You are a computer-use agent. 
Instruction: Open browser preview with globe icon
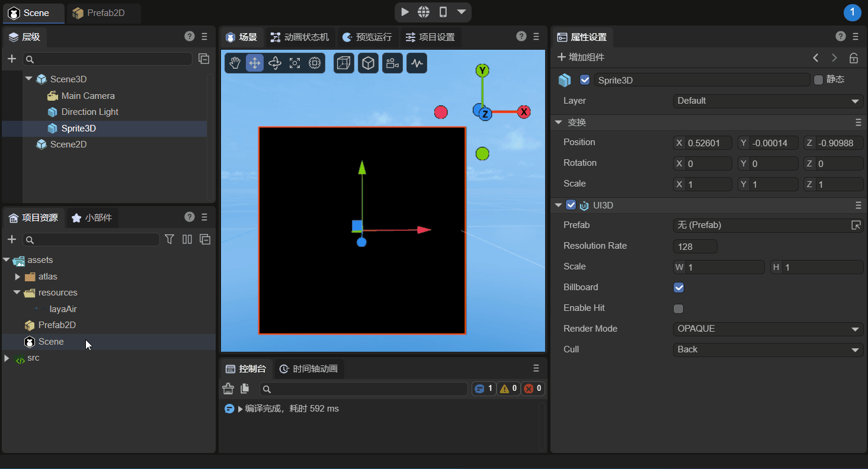click(x=424, y=12)
